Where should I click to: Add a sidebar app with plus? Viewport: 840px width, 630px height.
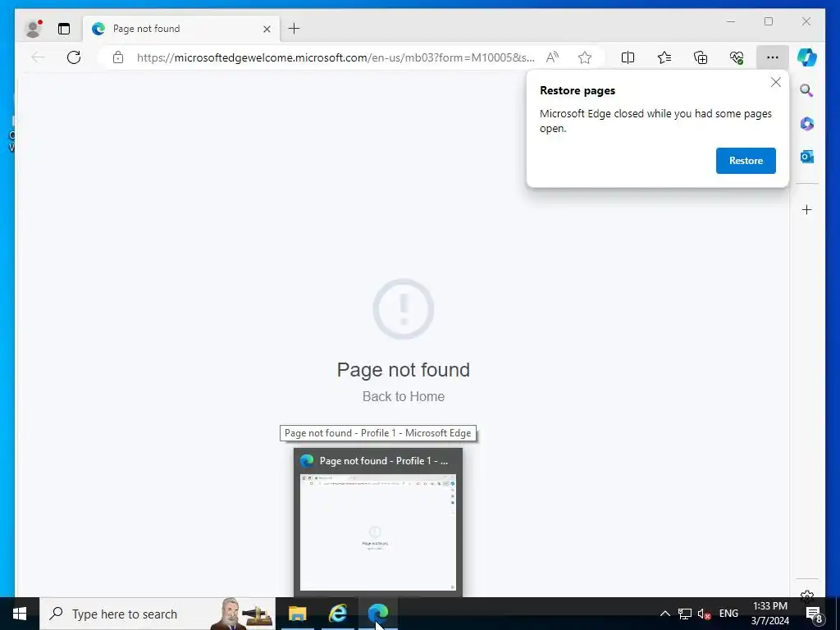click(807, 209)
